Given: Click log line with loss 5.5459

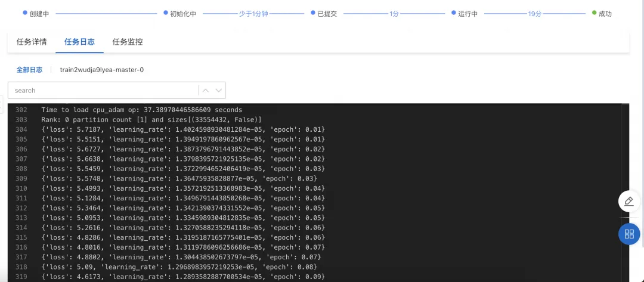Looking at the screenshot, I should pos(183,169).
